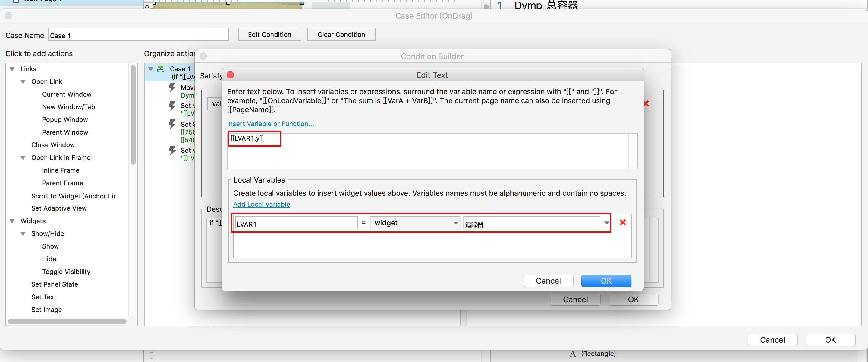The image size is (868, 362).
Task: Open the widget type dropdown
Action: tap(414, 223)
